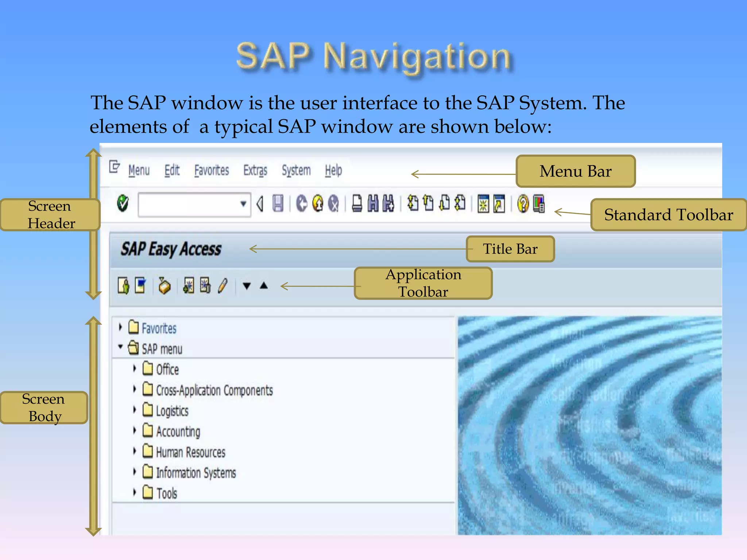
Task: Expand the Accounting folder node
Action: [135, 430]
